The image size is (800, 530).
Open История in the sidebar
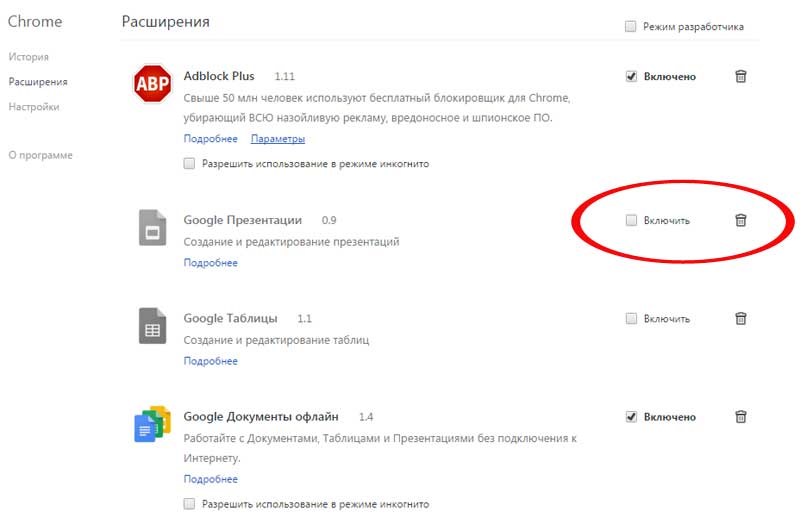click(29, 57)
